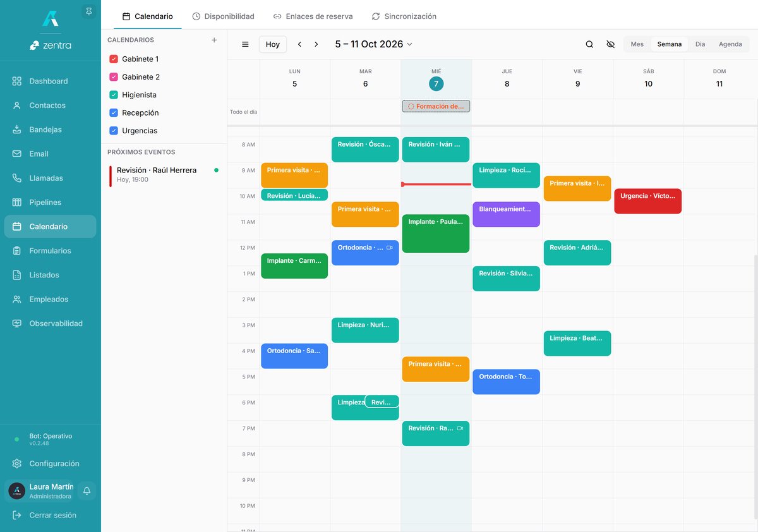The image size is (758, 532).
Task: Open green Implante · Paula event Wednesday
Action: click(436, 234)
